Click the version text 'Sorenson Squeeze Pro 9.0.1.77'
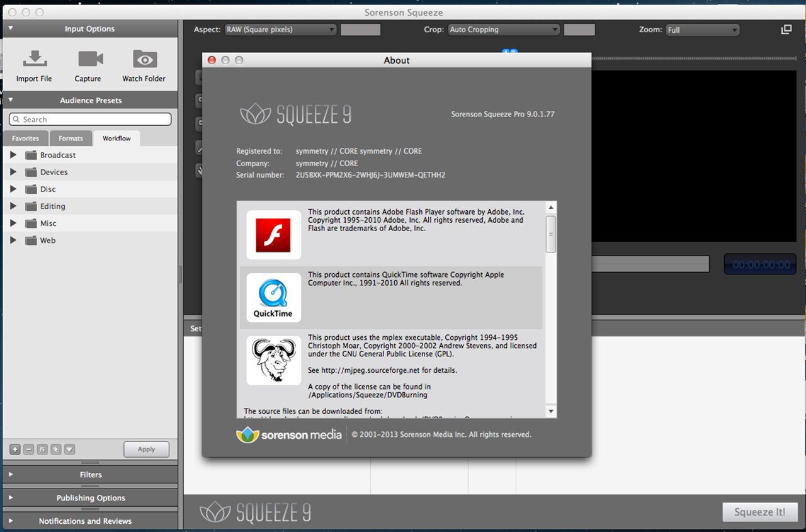The image size is (806, 532). tap(502, 115)
